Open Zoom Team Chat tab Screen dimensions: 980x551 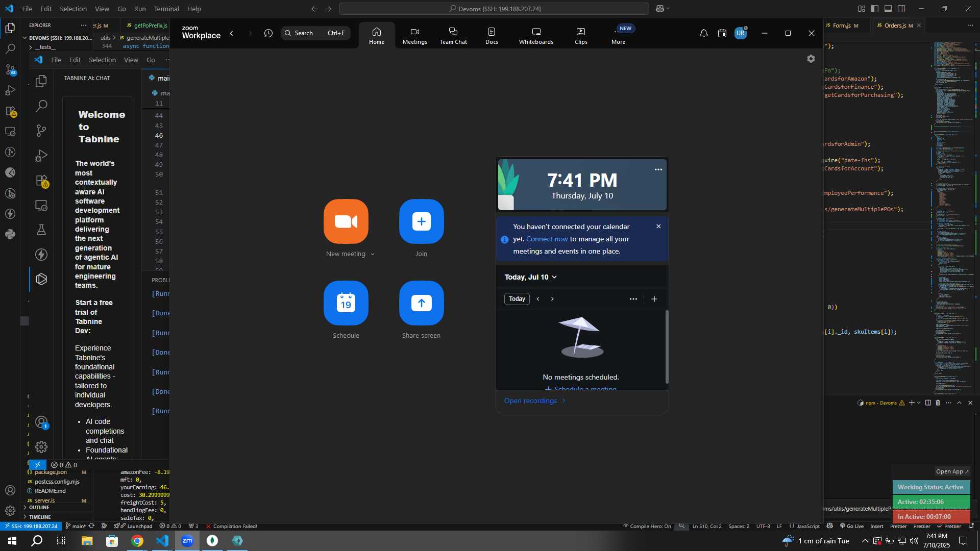(x=453, y=36)
